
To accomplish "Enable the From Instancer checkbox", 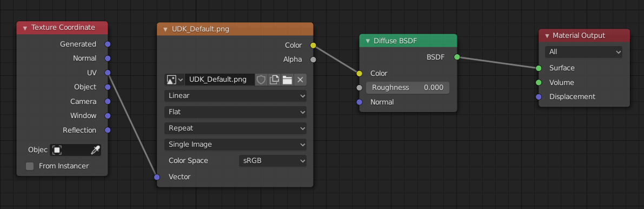I will [x=30, y=166].
